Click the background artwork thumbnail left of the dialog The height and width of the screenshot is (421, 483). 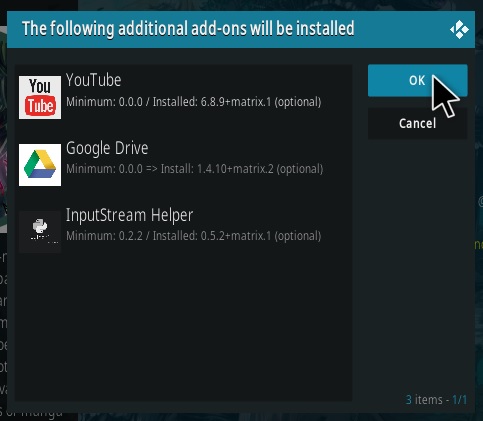(x=3, y=130)
